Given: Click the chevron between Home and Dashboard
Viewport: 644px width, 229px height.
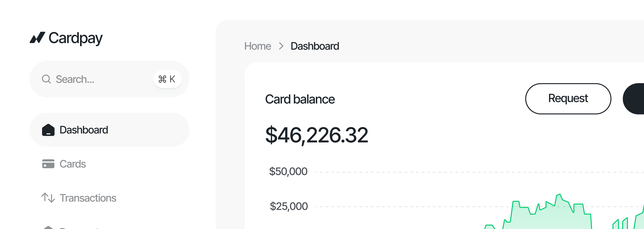Looking at the screenshot, I should [x=282, y=46].
